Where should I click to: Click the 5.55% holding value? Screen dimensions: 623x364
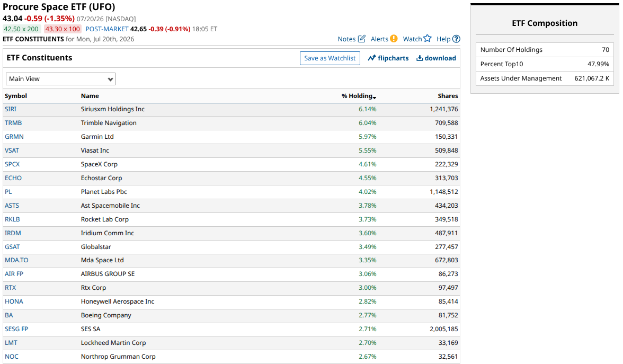pos(368,150)
